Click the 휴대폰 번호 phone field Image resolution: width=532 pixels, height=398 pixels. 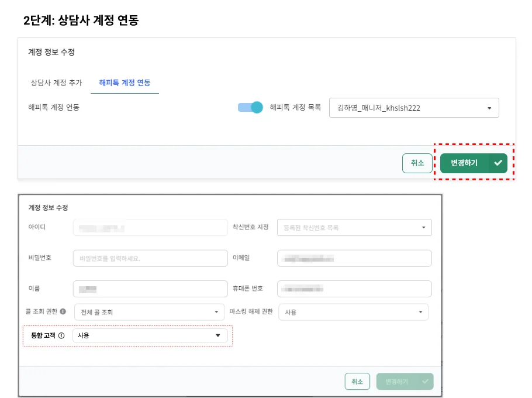pyautogui.click(x=354, y=289)
